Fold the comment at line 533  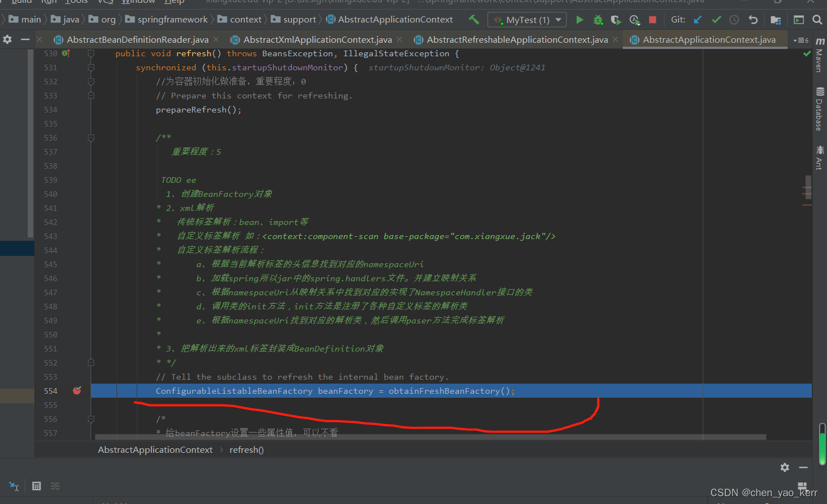click(91, 96)
